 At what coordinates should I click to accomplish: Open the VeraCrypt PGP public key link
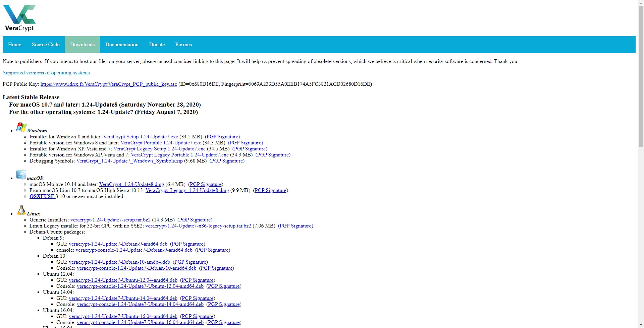click(x=109, y=84)
